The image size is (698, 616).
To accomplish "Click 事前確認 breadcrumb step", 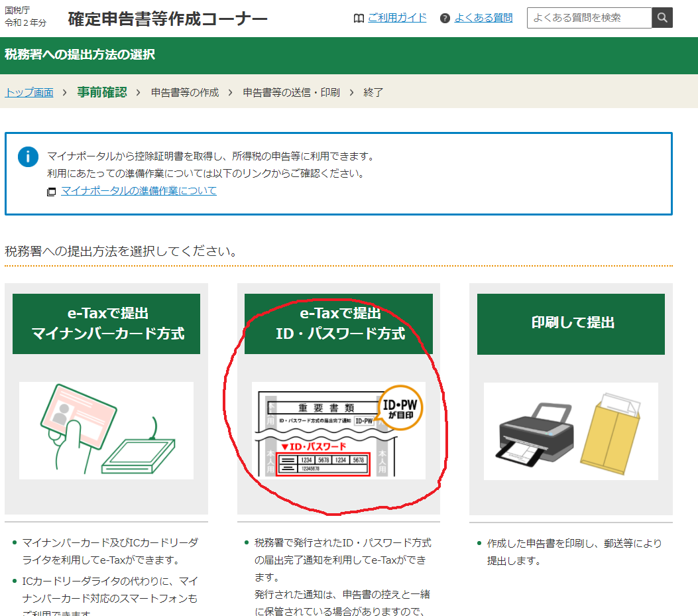I will 102,92.
